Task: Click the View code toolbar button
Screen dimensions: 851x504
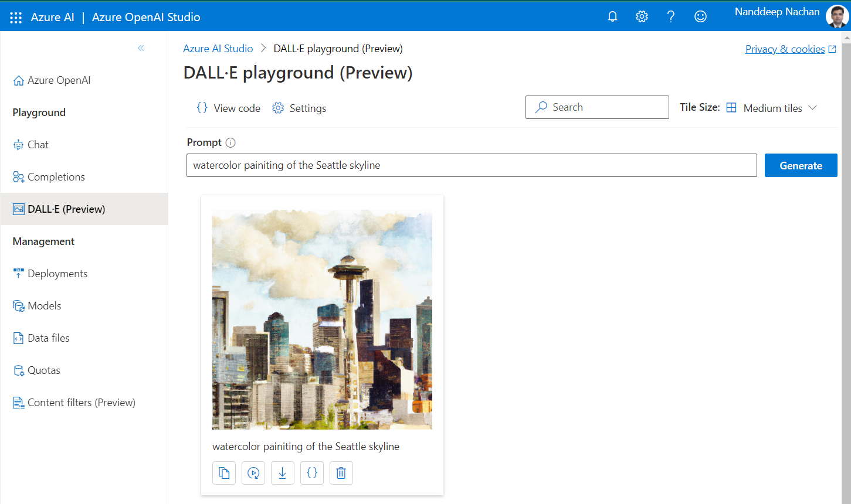Action: click(x=229, y=108)
